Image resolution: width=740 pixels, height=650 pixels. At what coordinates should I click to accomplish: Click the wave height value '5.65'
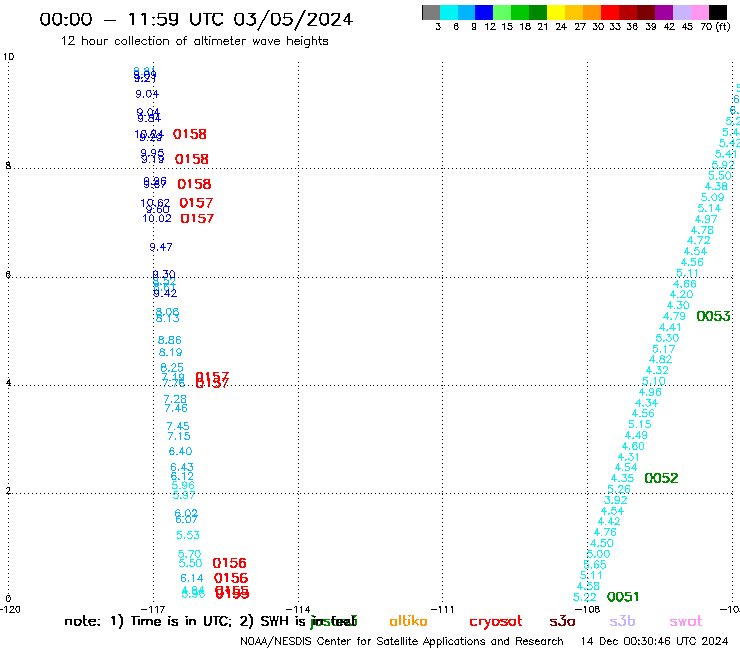[595, 565]
